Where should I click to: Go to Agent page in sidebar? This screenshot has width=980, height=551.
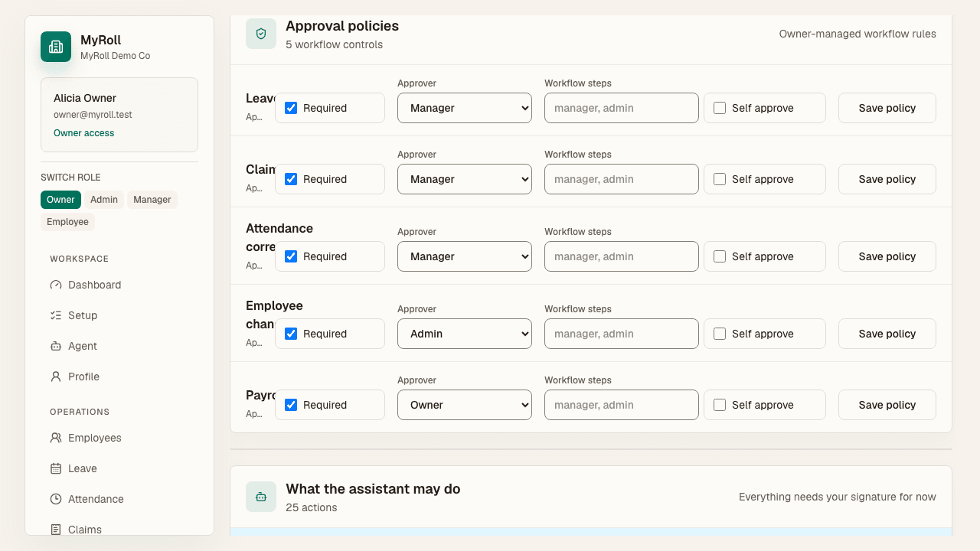click(119, 346)
